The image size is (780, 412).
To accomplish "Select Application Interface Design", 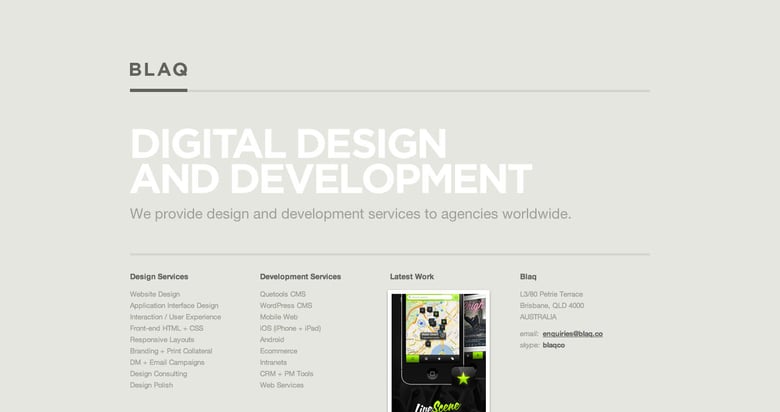I will click(x=174, y=305).
